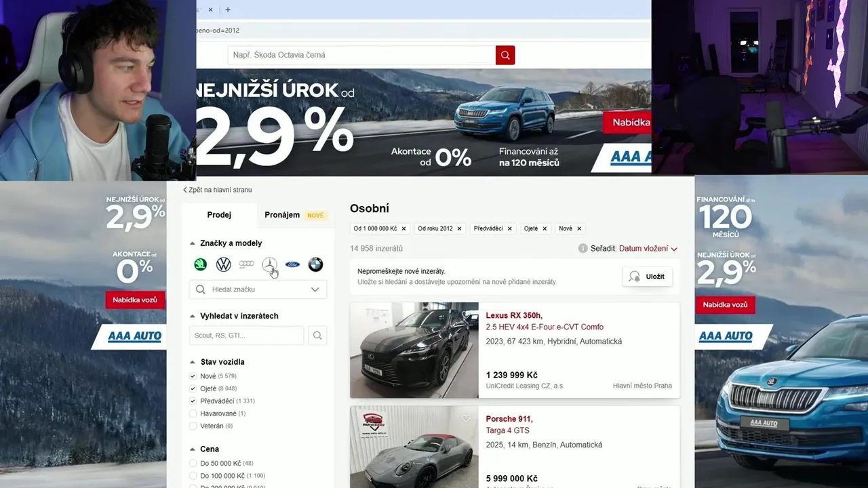Remove the 'Od 1 000 000 Kč' filter chip
The width and height of the screenshot is (868, 488).
click(x=403, y=228)
